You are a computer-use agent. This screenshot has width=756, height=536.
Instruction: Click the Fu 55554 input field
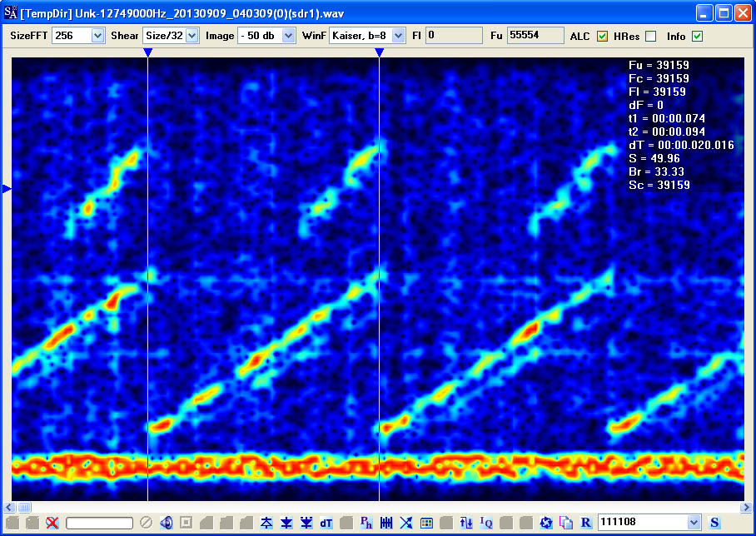535,35
